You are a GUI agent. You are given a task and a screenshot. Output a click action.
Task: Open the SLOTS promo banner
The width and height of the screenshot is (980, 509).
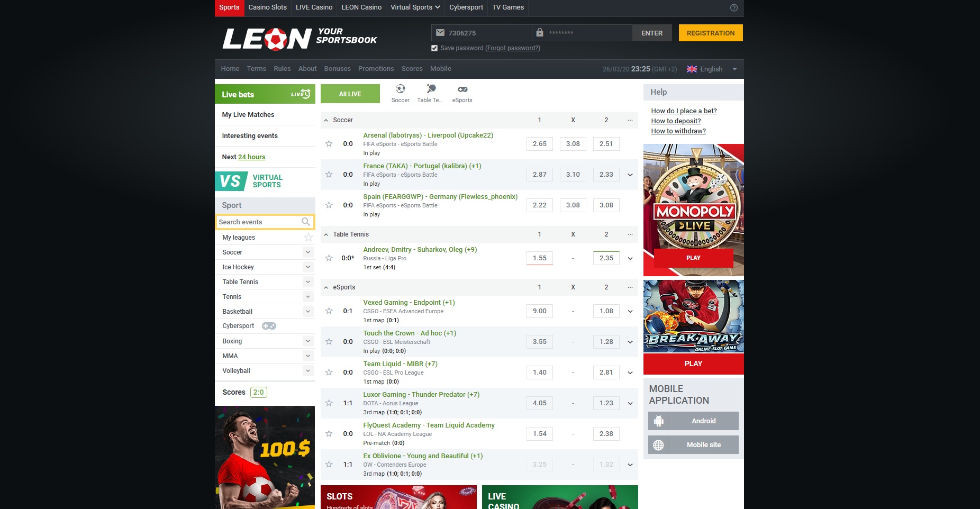(x=398, y=497)
